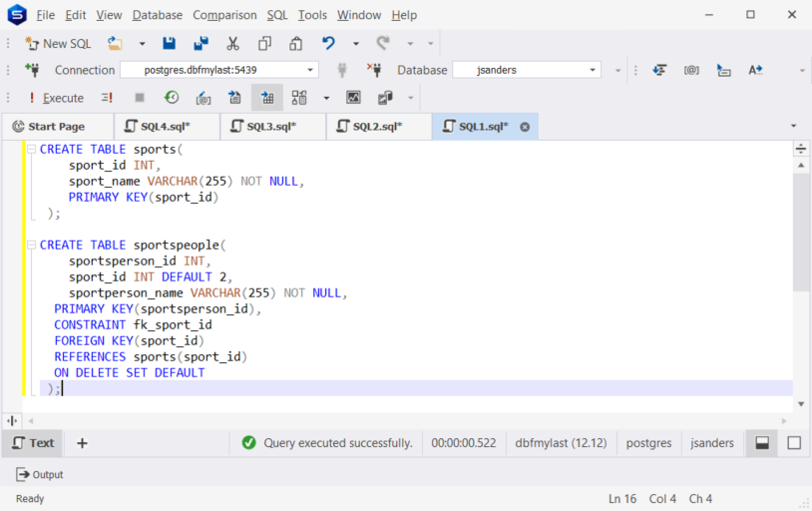Collapse the CREATE TABLE sports block
The image size is (812, 511).
(31, 150)
